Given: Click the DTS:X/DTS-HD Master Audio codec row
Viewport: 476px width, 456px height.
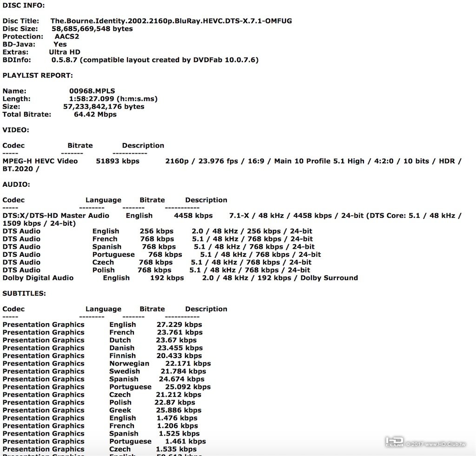Looking at the screenshot, I should click(x=232, y=220).
